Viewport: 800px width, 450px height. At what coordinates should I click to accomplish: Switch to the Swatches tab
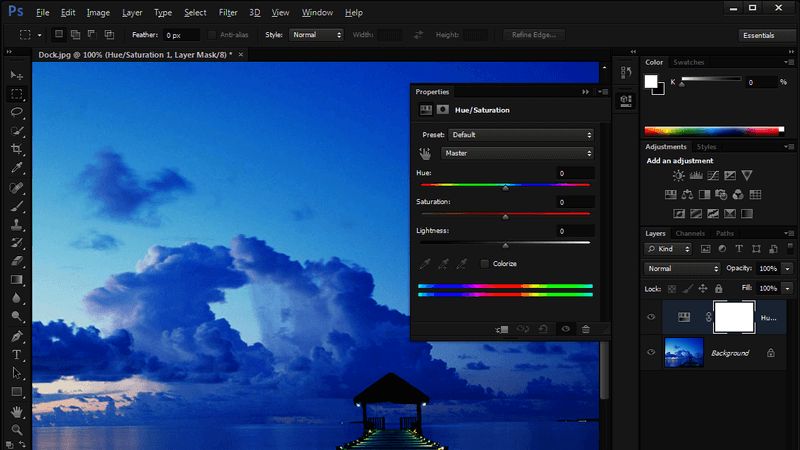pos(688,62)
